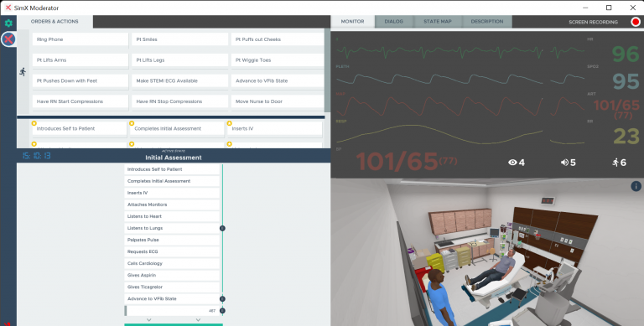
Task: Click the red X circle in sidebar
Action: click(8, 39)
